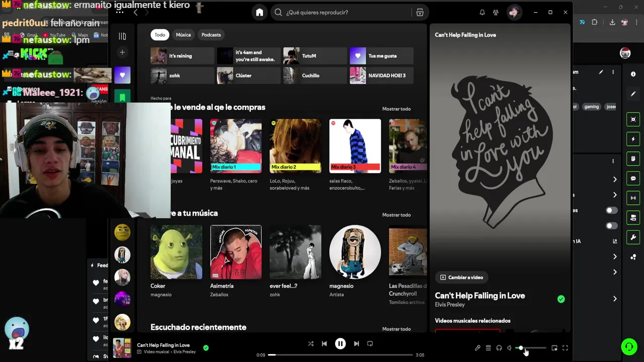Open the browser extensions puzzle icon

click(x=595, y=22)
